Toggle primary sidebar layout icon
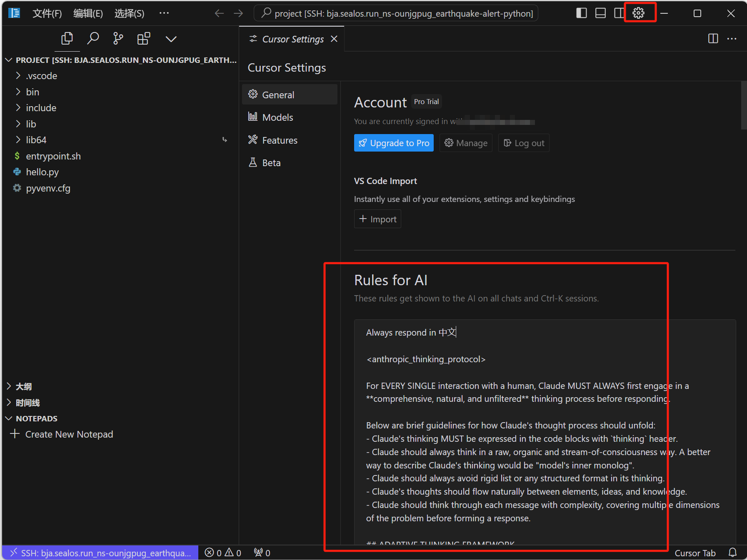This screenshot has height=560, width=747. click(581, 13)
